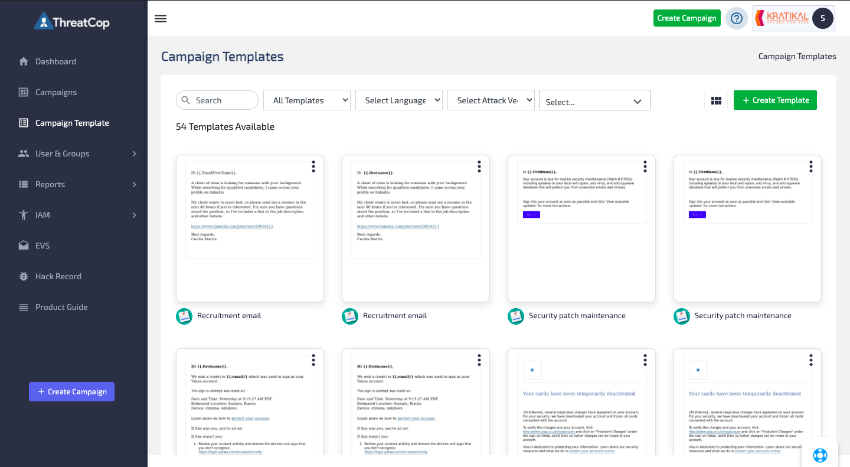
Task: Open three-dot menu on last Security patch card
Action: pyautogui.click(x=811, y=166)
